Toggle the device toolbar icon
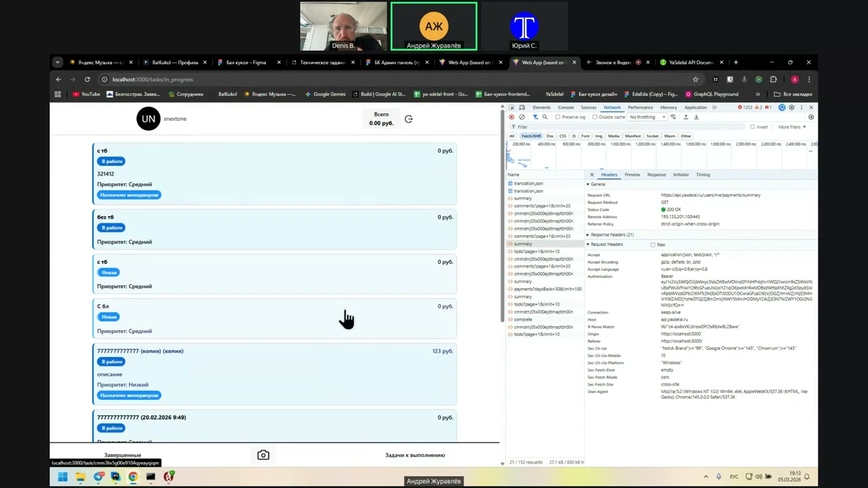Viewport: 868px width, 488px height. (522, 108)
